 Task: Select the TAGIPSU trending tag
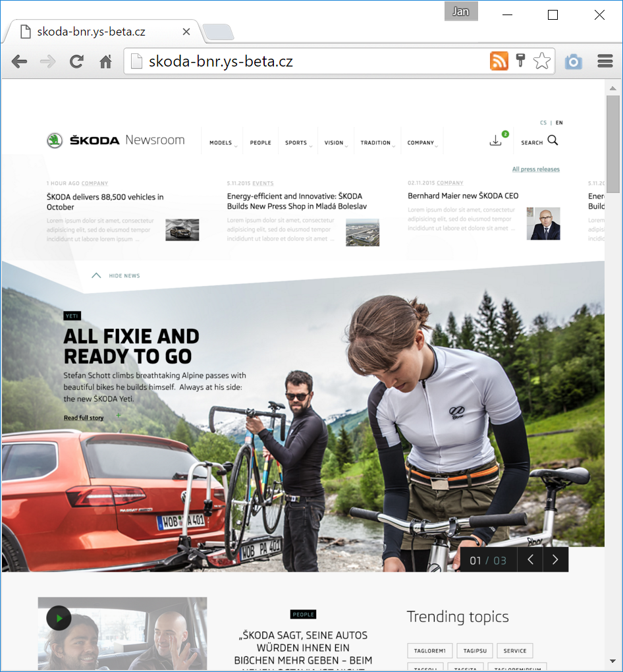tap(475, 650)
